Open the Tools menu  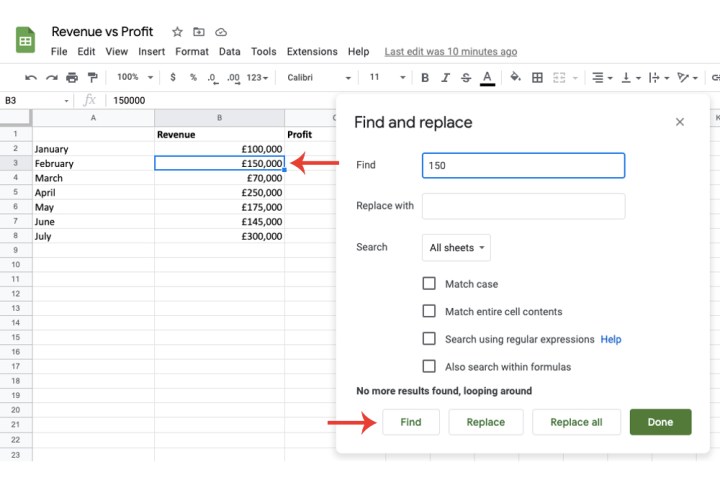tap(264, 51)
